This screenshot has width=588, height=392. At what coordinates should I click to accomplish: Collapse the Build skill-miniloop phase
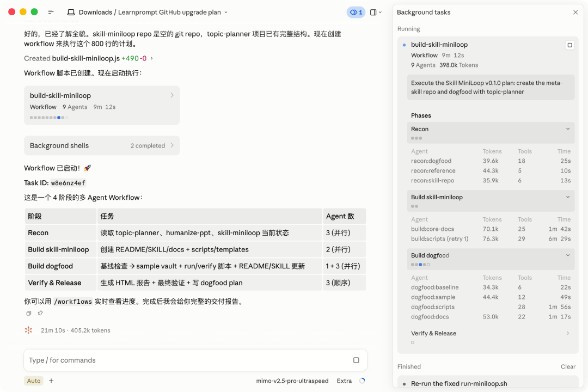point(568,197)
